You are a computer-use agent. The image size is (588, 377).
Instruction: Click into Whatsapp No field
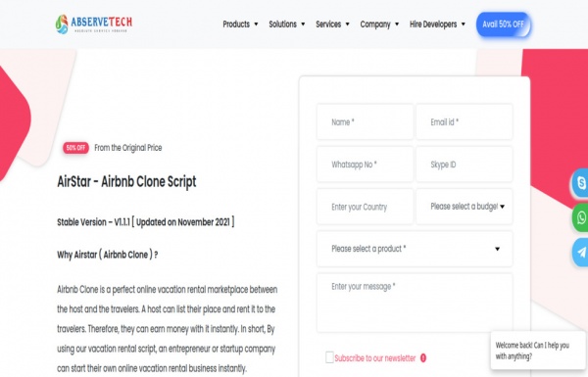[x=365, y=165]
